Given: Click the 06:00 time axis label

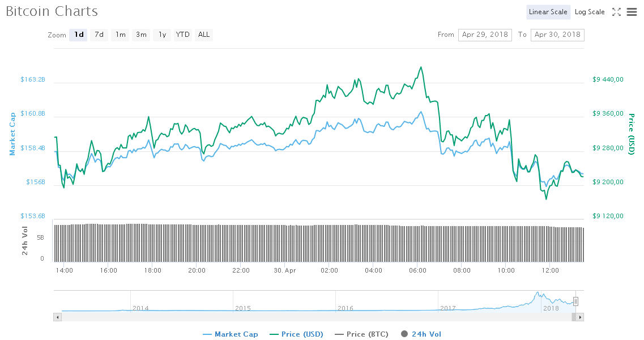Looking at the screenshot, I should click(x=417, y=270).
